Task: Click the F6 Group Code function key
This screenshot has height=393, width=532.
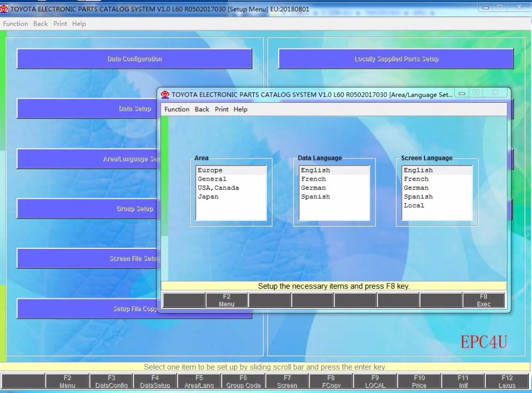Action: (243, 381)
